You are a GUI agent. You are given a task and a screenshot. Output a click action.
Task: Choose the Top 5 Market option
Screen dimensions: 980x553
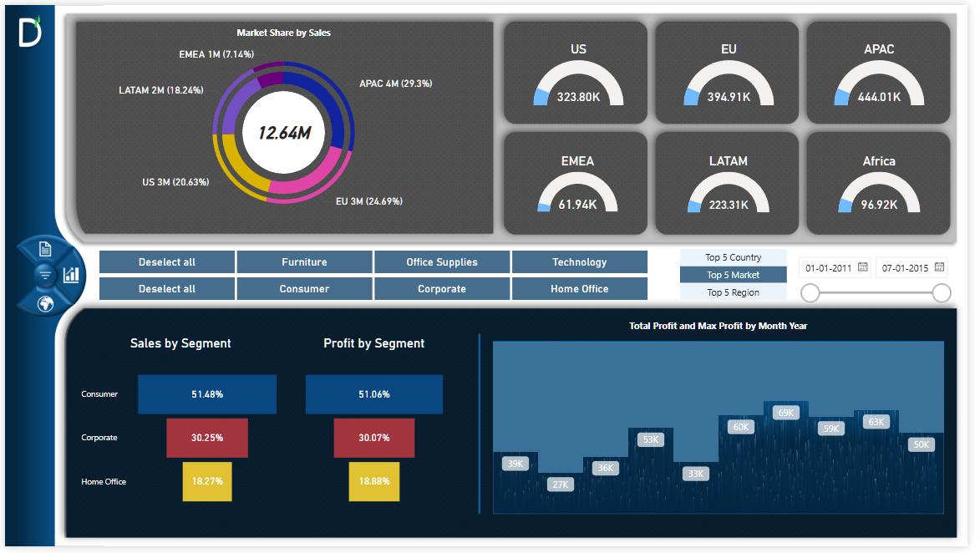[x=734, y=275]
